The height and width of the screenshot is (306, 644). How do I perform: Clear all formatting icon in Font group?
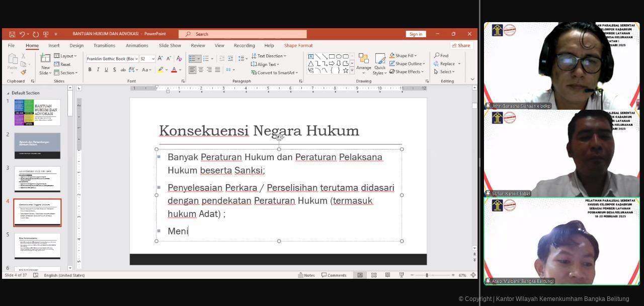click(x=179, y=59)
